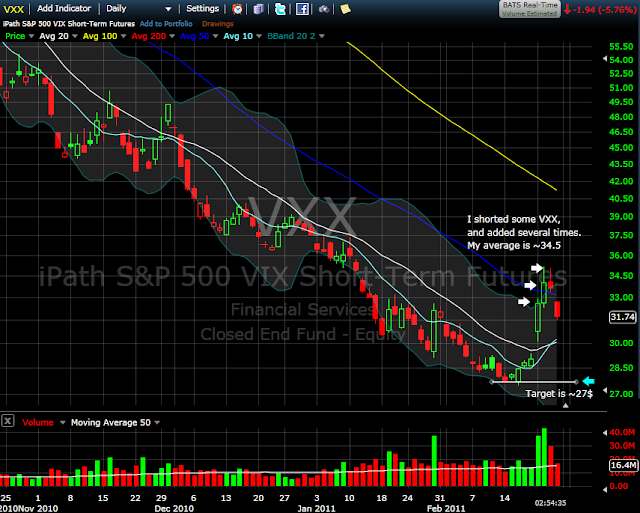Click the volume axis arrow near 40.0M
This screenshot has height=513, width=640.
[x=604, y=433]
